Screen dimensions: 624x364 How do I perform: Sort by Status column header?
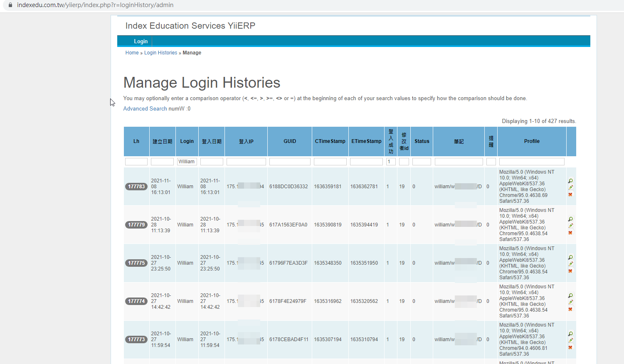(422, 141)
